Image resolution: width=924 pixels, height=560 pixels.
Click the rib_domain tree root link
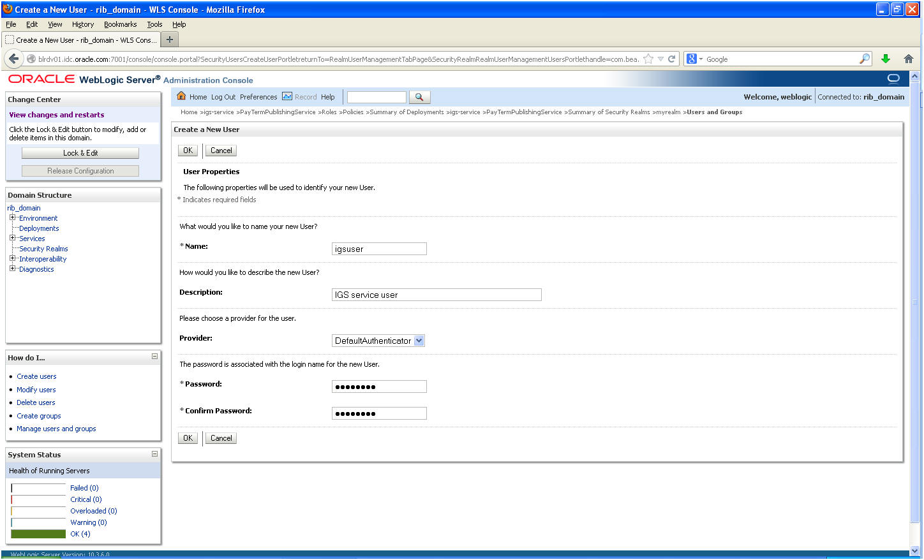click(x=24, y=208)
